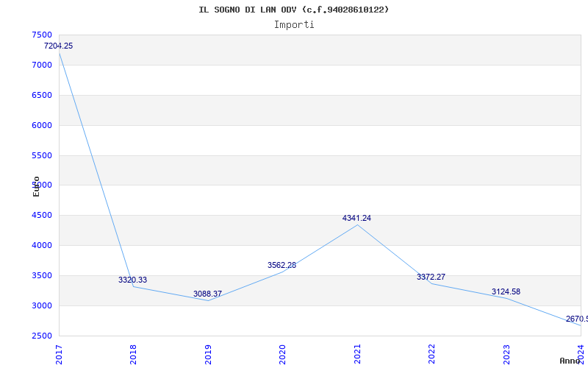Select the 4341.24 data label
The height and width of the screenshot is (368, 588).
[x=356, y=218]
